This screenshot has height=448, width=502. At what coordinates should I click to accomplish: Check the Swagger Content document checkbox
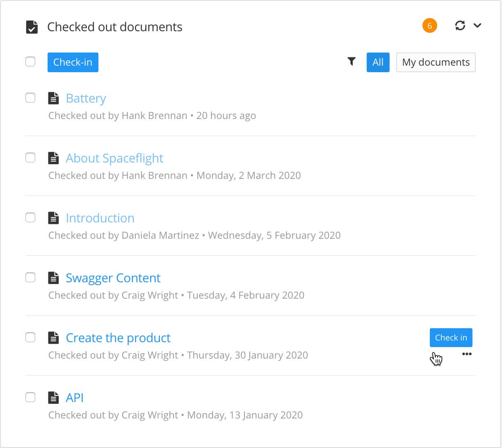30,277
